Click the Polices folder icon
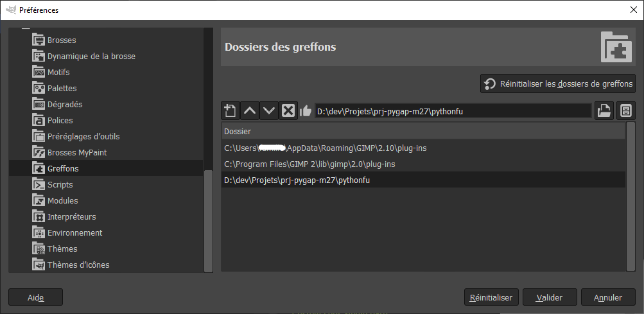Screen dimensions: 644x314 coord(39,121)
